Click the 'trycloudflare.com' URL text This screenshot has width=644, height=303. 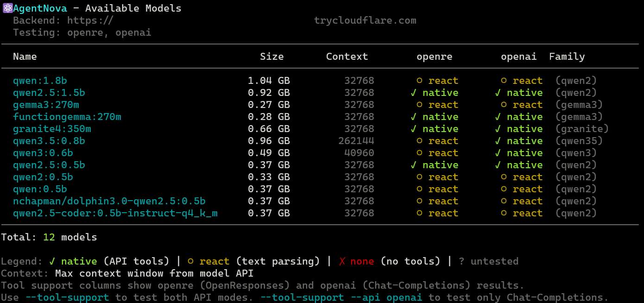click(x=365, y=20)
